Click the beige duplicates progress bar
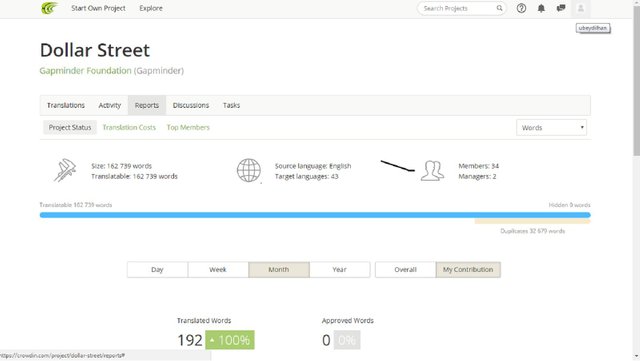 coord(532,221)
